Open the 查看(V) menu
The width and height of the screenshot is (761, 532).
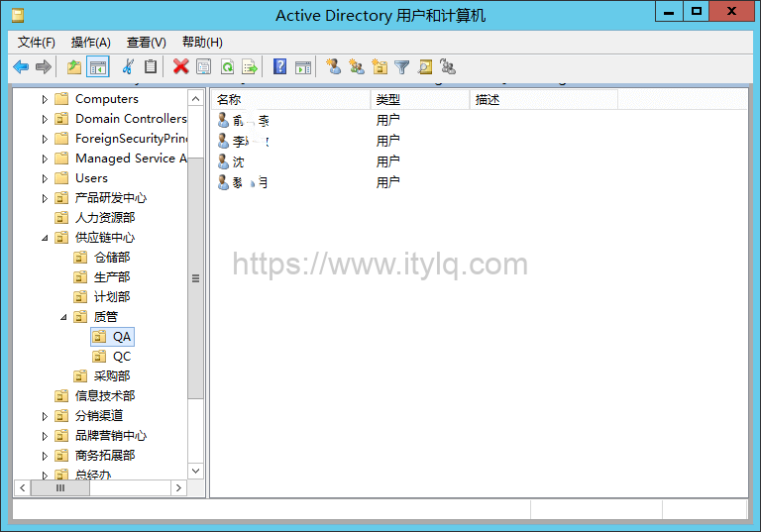pos(146,42)
